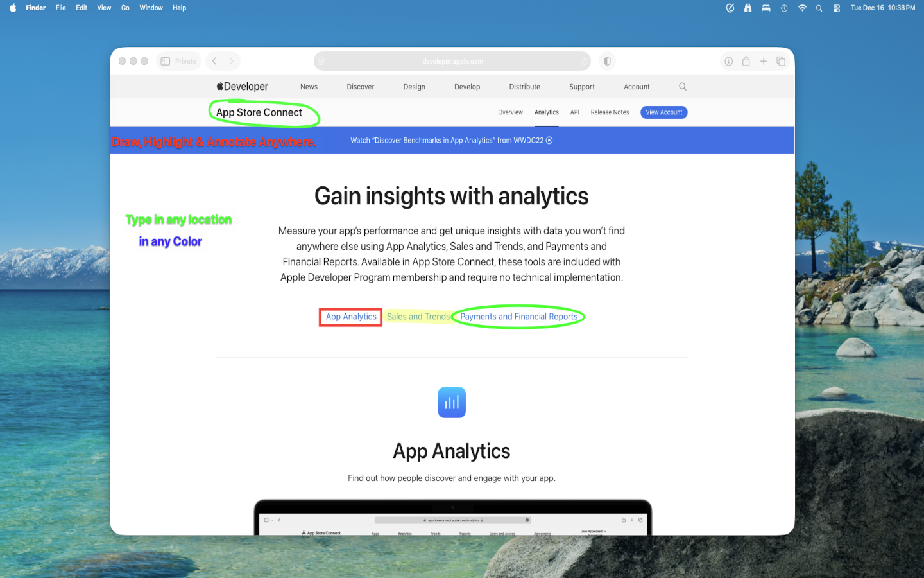Open the Apple menu

tap(13, 8)
